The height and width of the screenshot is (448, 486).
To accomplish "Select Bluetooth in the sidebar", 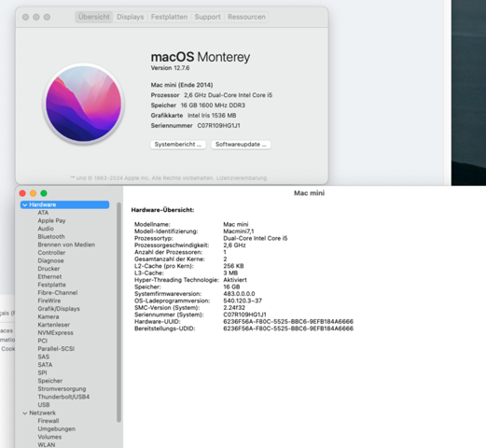I will coord(51,237).
